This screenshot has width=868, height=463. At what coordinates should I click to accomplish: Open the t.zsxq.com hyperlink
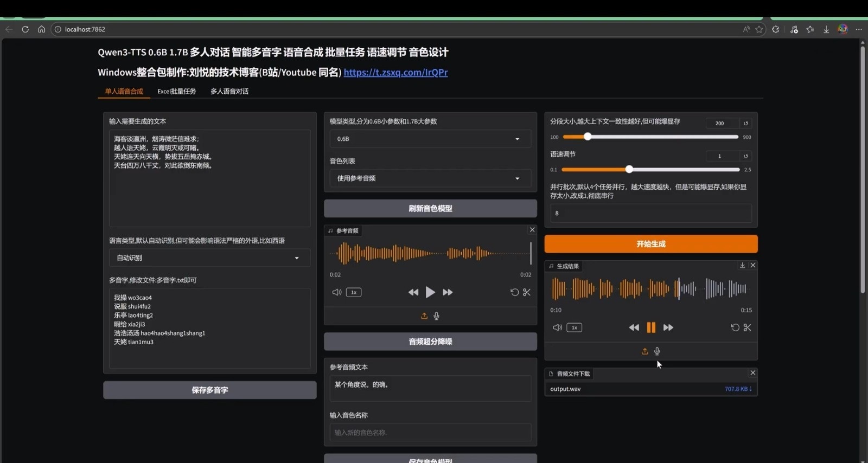point(395,72)
